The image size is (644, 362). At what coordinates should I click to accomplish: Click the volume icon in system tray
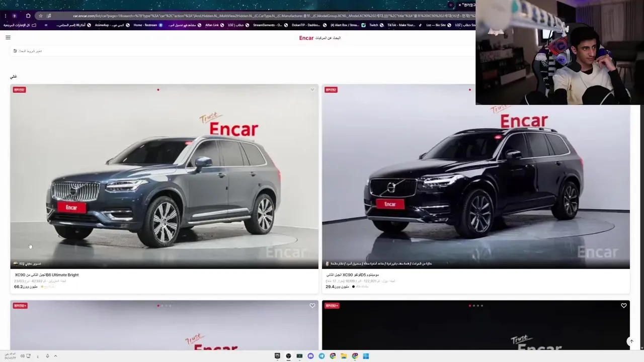pos(22,356)
